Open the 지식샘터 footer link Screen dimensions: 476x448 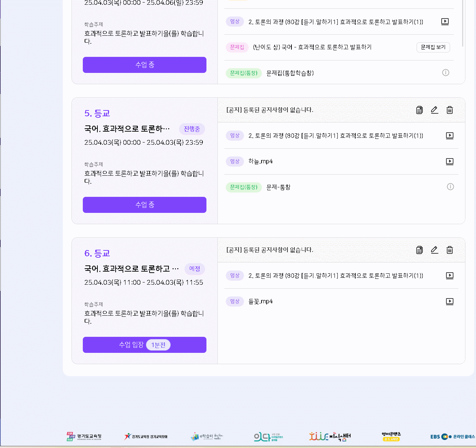[330, 436]
